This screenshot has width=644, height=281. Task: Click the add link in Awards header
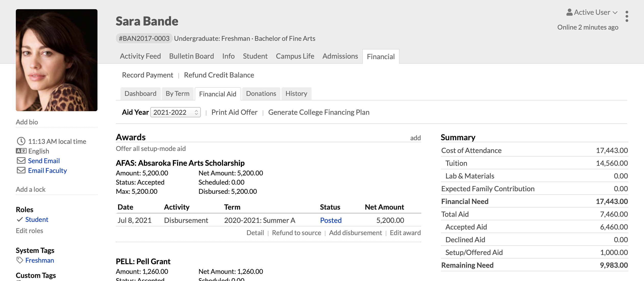tap(415, 138)
